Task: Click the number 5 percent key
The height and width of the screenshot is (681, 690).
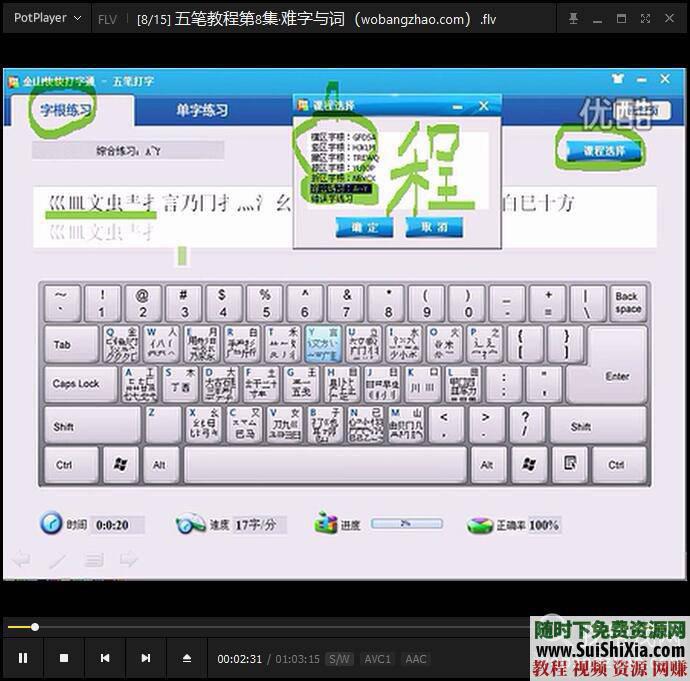Action: pos(265,303)
